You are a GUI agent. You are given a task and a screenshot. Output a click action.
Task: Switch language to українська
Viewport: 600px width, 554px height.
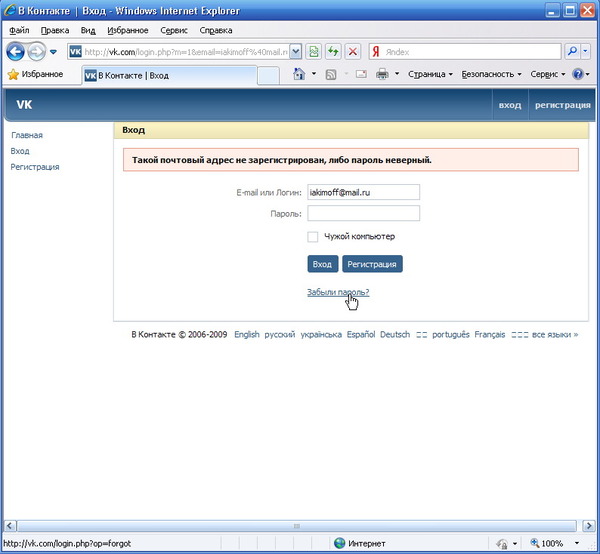point(321,334)
